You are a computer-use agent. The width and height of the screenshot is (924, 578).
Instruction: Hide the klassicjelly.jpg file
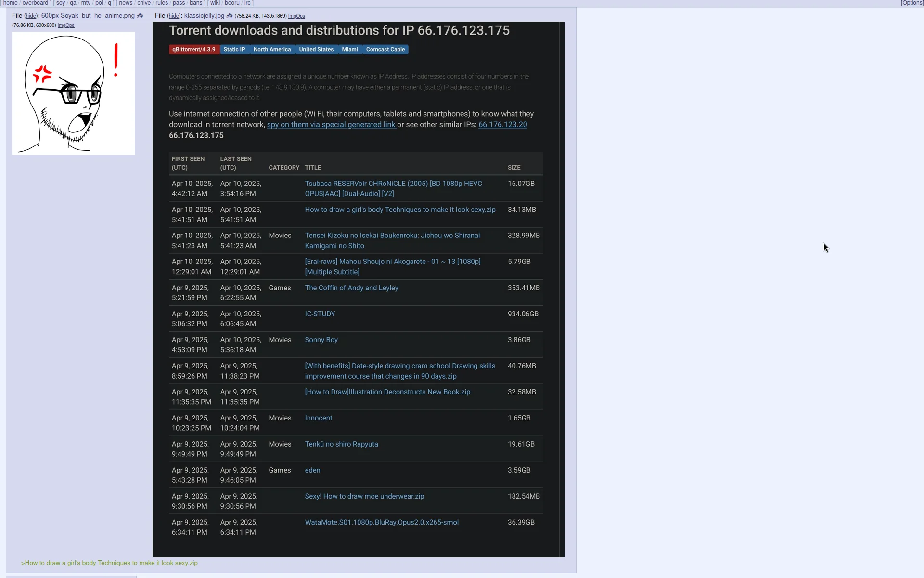pyautogui.click(x=174, y=16)
